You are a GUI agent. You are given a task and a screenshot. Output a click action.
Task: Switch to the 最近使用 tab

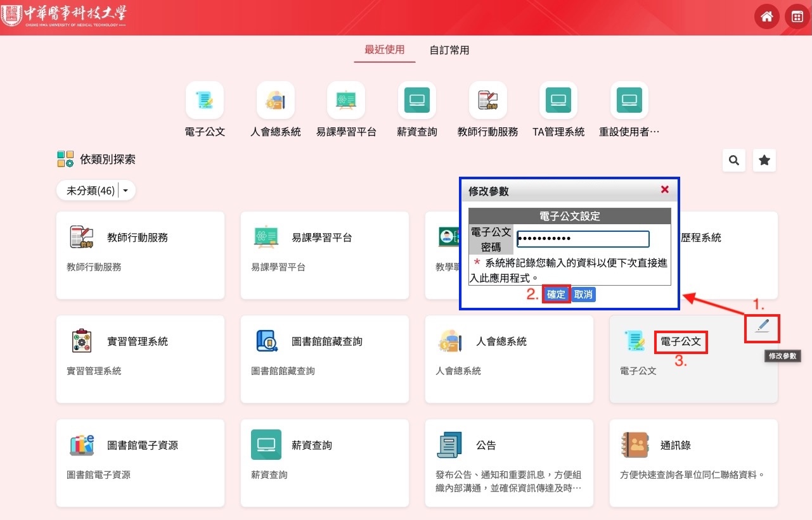click(384, 50)
